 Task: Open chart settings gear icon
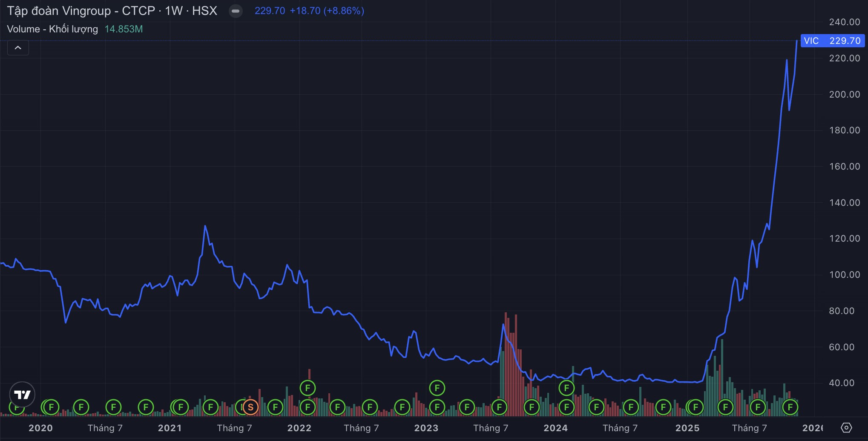(x=846, y=428)
